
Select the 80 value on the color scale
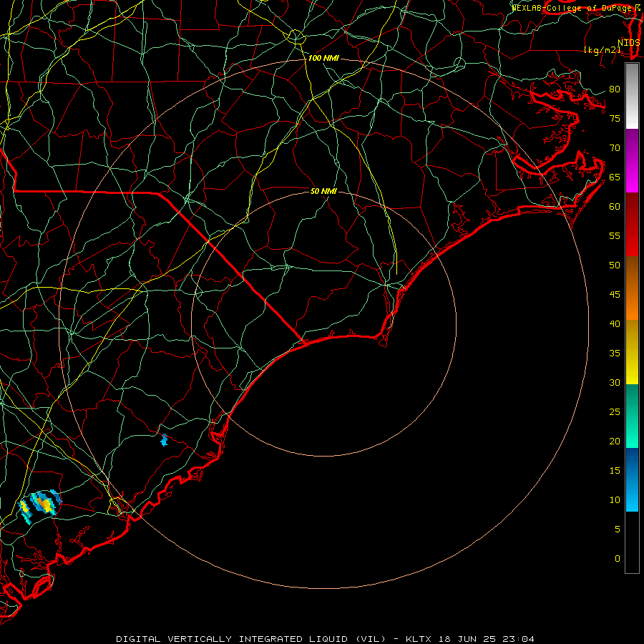[x=615, y=89]
